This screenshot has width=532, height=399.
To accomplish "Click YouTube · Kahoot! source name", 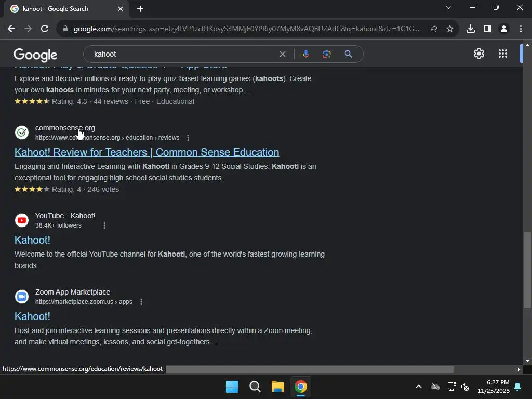I will click(65, 216).
